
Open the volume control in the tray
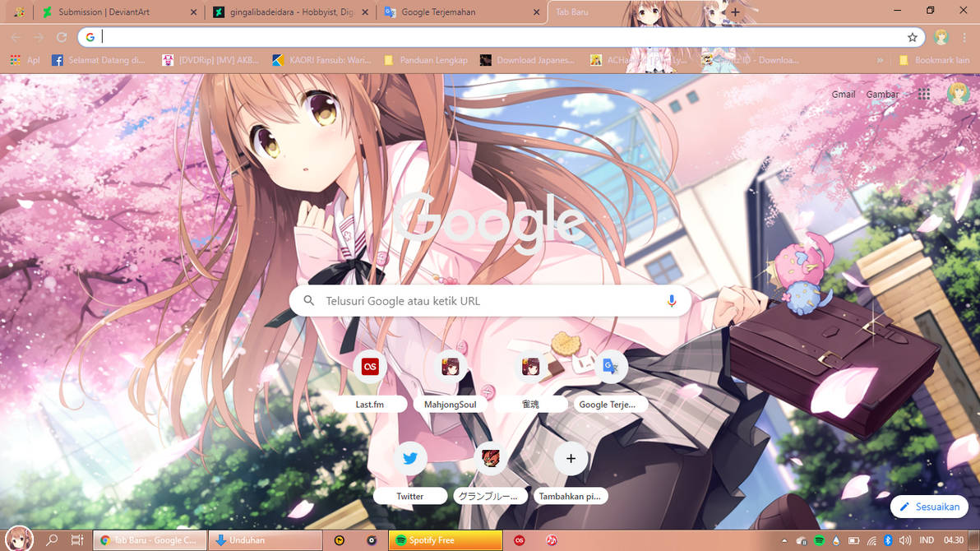(904, 540)
